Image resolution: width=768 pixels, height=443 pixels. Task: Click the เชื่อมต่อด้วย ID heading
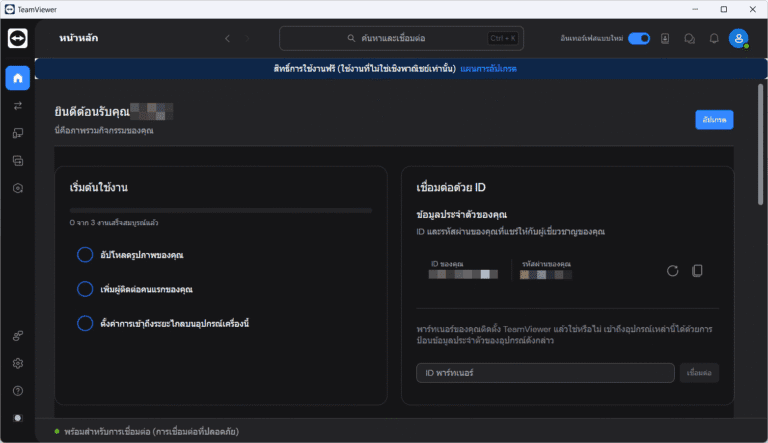coord(451,187)
